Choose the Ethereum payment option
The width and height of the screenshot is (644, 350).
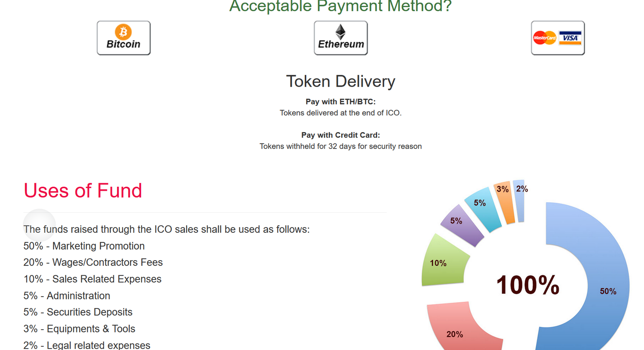pyautogui.click(x=340, y=38)
